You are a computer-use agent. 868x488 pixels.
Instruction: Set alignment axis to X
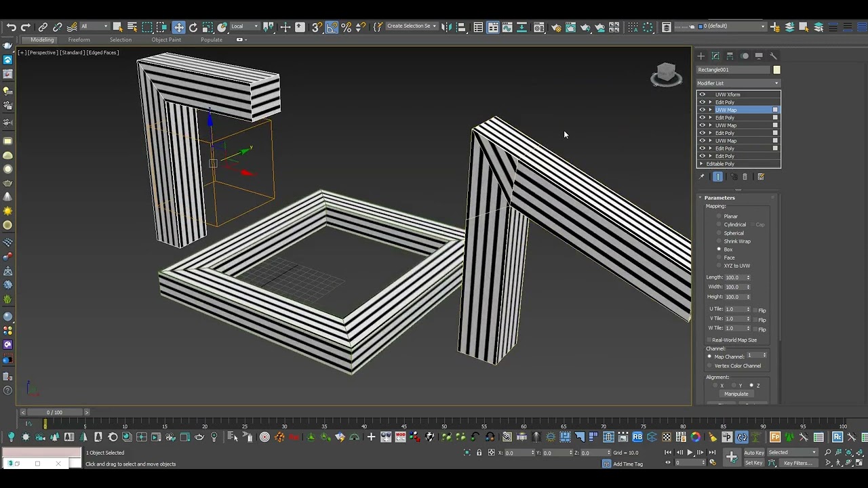715,386
